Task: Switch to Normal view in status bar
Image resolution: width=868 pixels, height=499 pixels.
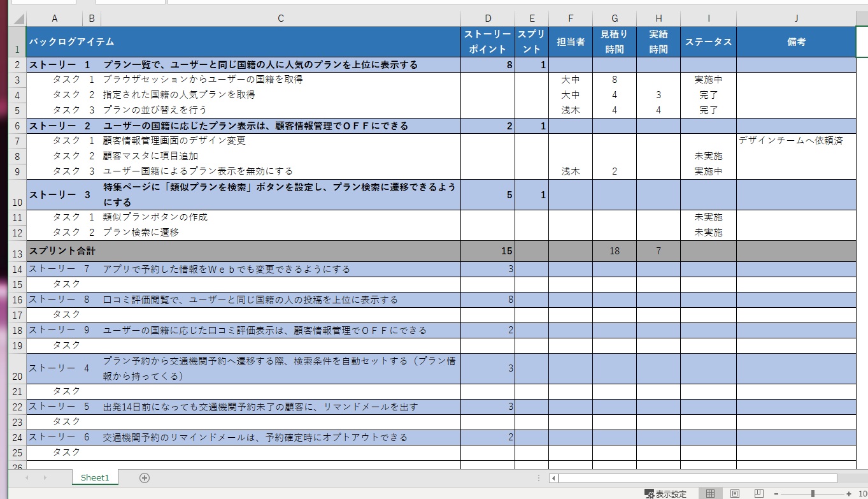Action: (x=710, y=493)
